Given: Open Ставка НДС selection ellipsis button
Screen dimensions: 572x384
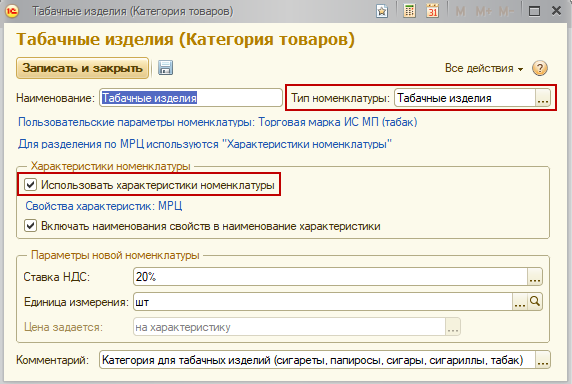Looking at the screenshot, I should (535, 277).
